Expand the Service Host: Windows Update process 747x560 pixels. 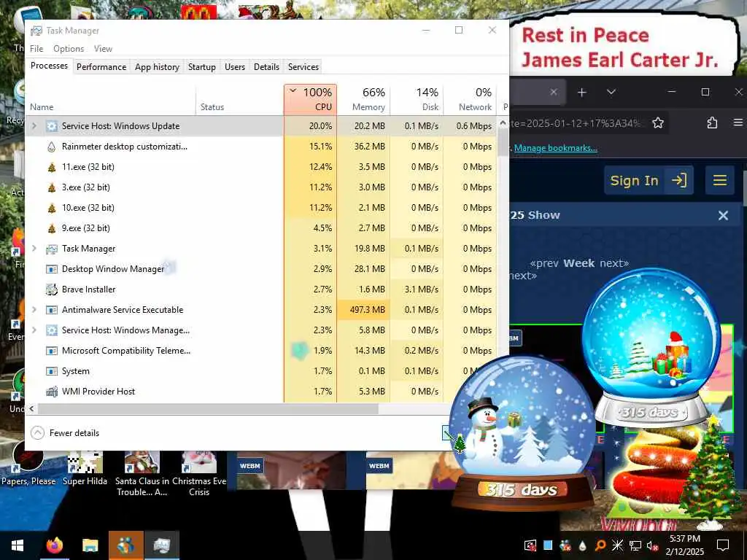point(34,126)
